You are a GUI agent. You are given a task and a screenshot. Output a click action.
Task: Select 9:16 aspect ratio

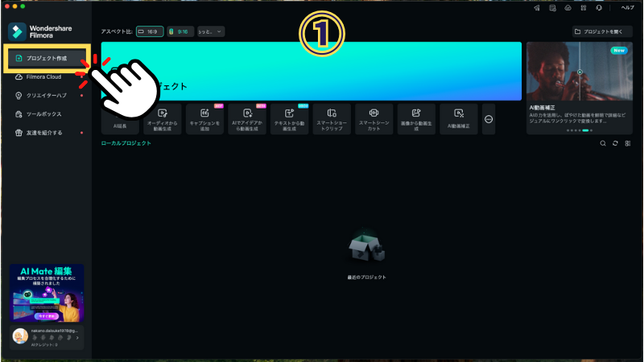180,31
